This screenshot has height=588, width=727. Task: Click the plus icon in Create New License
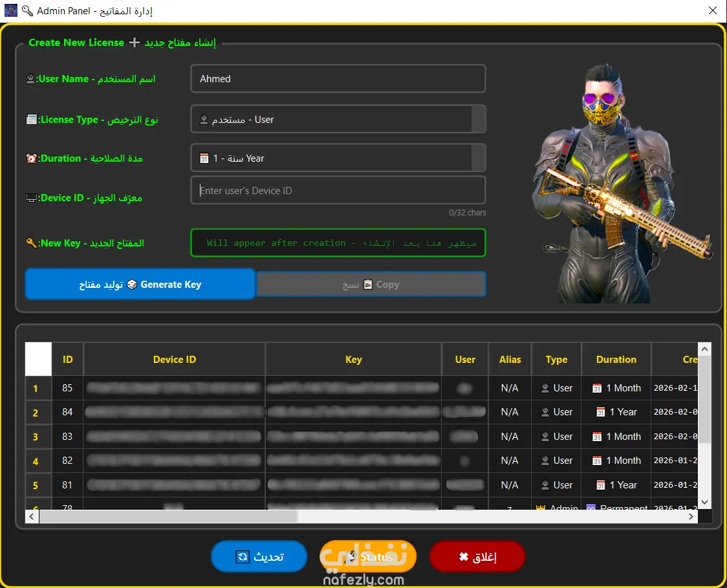[x=135, y=43]
